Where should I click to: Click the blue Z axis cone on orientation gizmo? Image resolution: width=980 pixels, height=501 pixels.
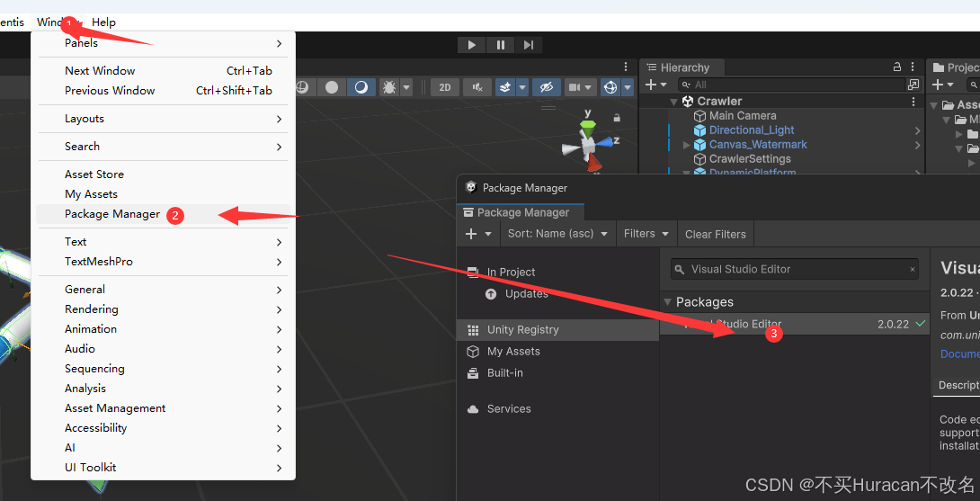[605, 143]
